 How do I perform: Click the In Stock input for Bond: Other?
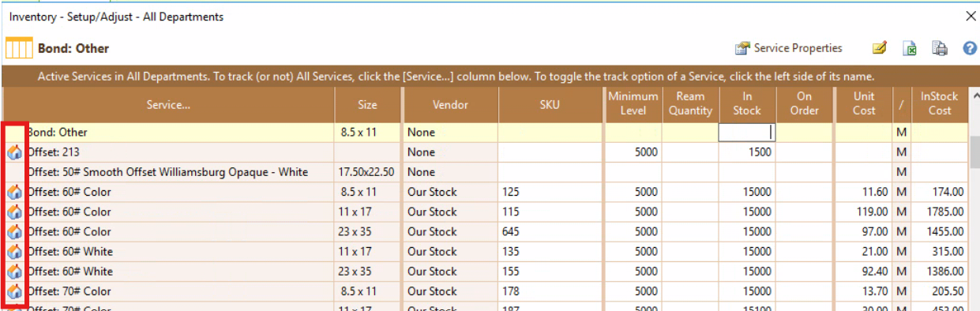click(747, 133)
